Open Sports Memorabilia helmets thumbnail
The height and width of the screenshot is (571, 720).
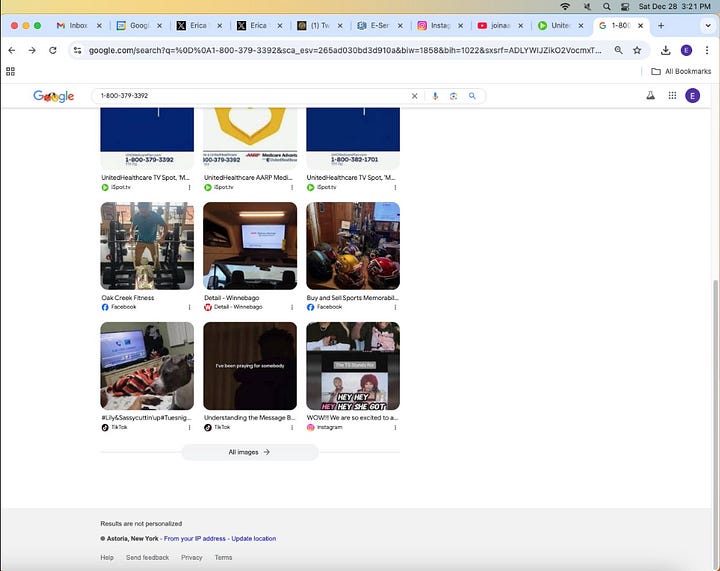tap(353, 246)
